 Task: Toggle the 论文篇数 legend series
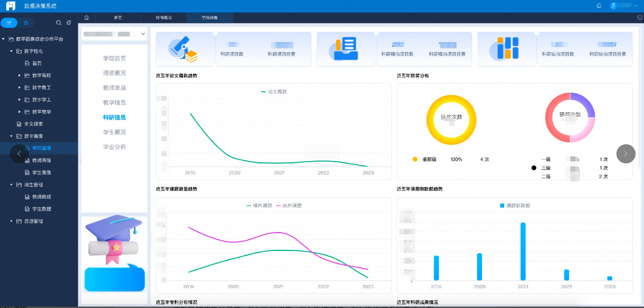click(x=274, y=91)
